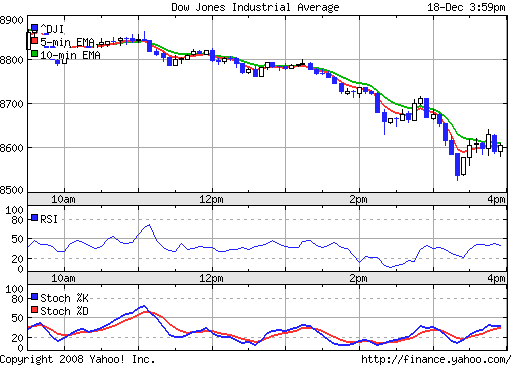Click the 4pm label under the price chart
Image resolution: width=512 pixels, height=365 pixels.
(x=496, y=199)
